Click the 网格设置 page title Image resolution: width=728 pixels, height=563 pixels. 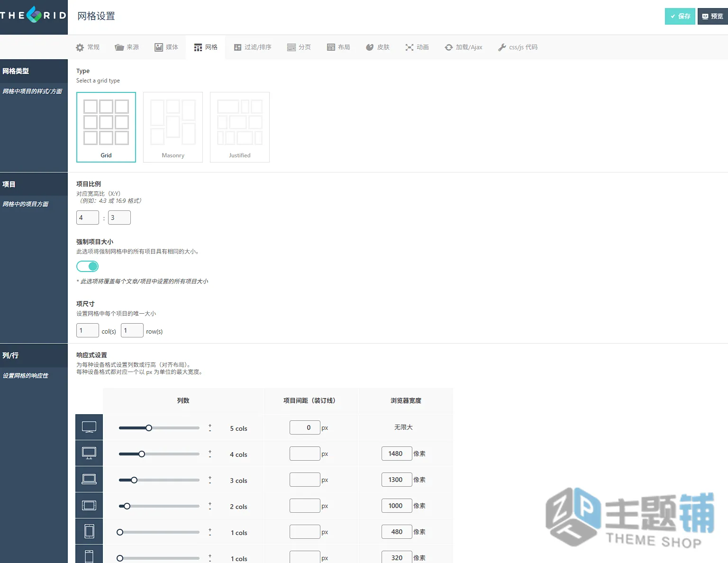96,16
